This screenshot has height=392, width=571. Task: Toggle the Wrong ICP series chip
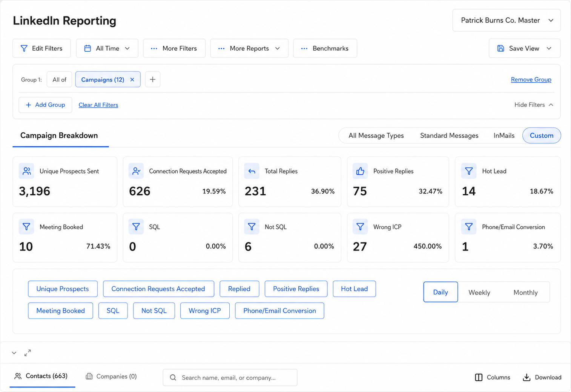click(x=205, y=311)
